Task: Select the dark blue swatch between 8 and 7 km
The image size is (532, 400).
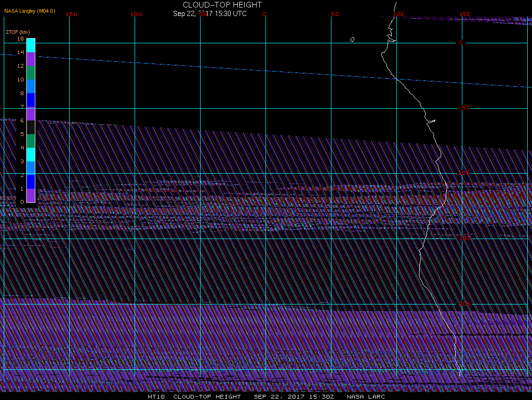Action: point(31,100)
